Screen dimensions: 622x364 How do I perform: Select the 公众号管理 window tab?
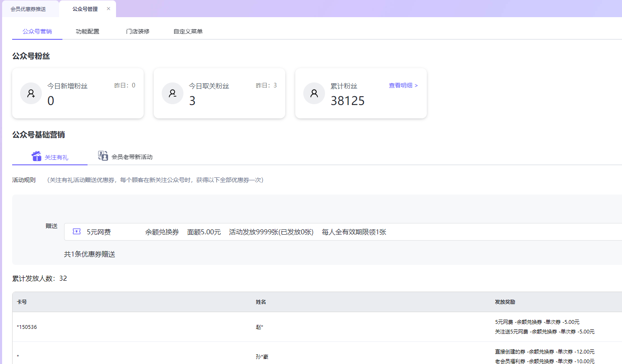[85, 9]
